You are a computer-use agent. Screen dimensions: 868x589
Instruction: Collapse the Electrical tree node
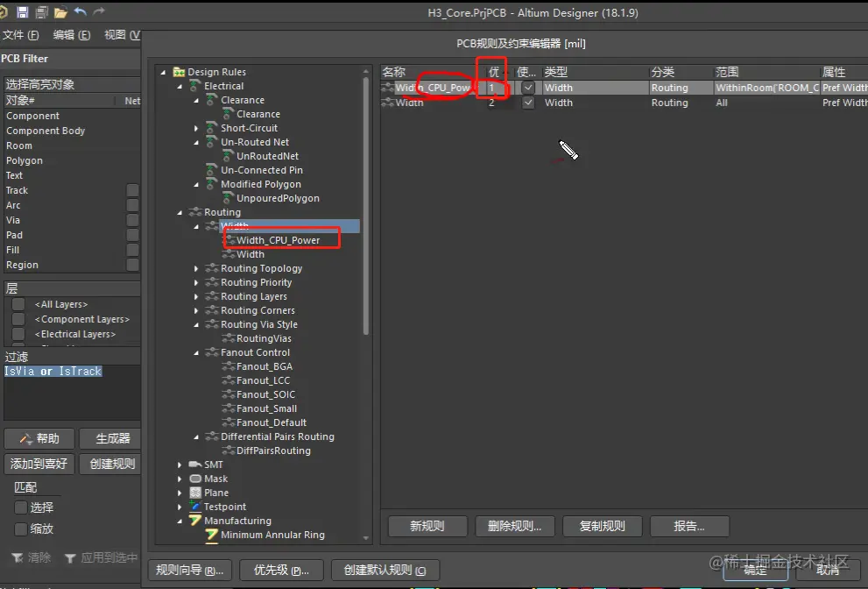(x=180, y=86)
